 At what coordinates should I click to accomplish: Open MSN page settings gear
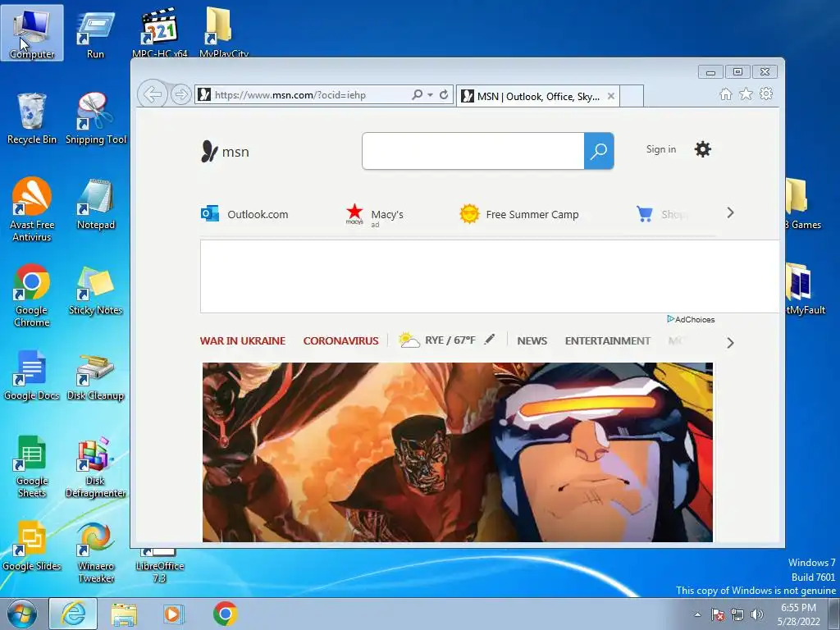click(x=702, y=149)
